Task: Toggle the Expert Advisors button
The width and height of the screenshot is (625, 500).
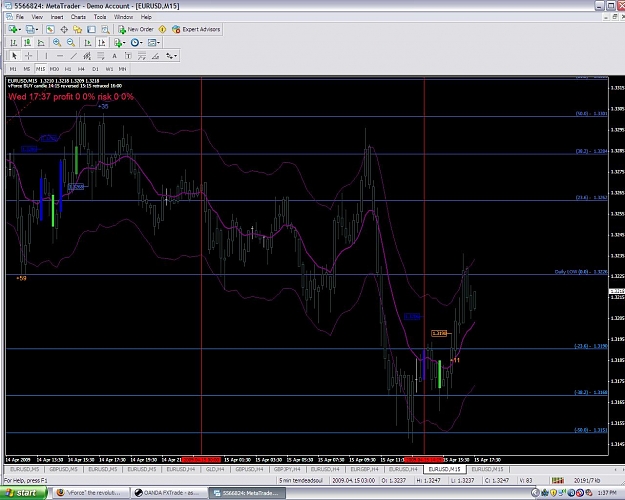Action: [196, 29]
